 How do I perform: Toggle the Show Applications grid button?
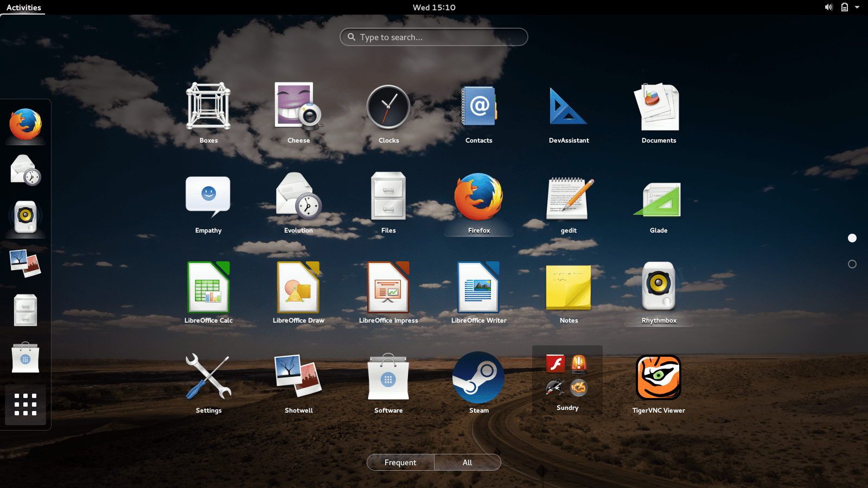(x=25, y=404)
